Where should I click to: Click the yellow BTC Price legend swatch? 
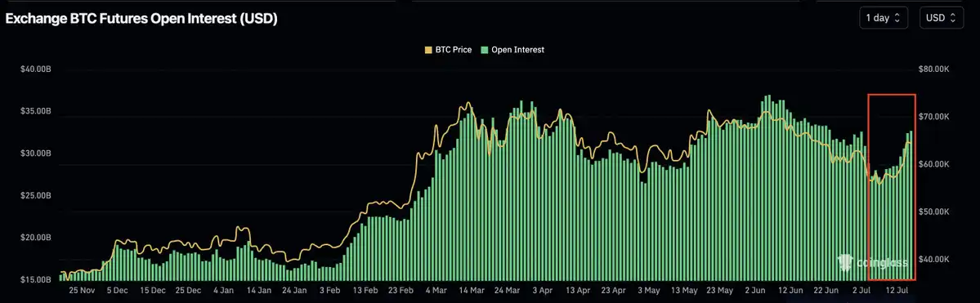pos(429,49)
